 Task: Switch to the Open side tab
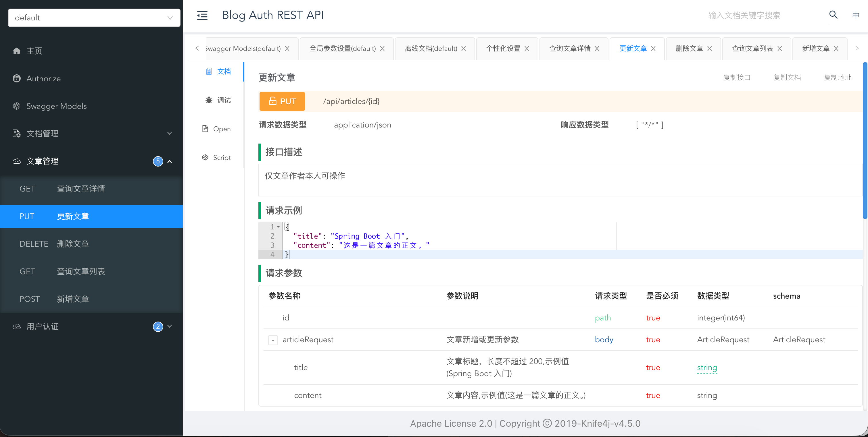pyautogui.click(x=216, y=129)
